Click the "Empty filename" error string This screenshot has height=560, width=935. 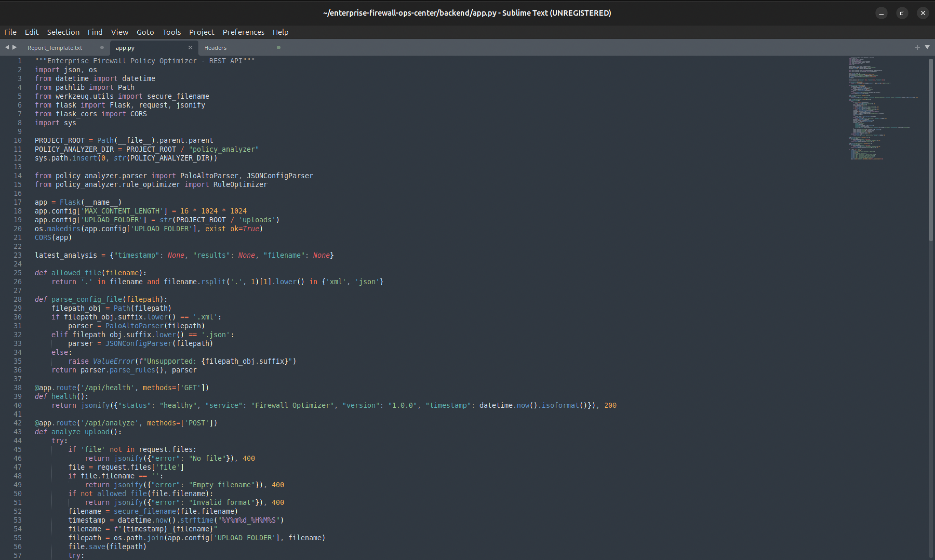tap(222, 485)
